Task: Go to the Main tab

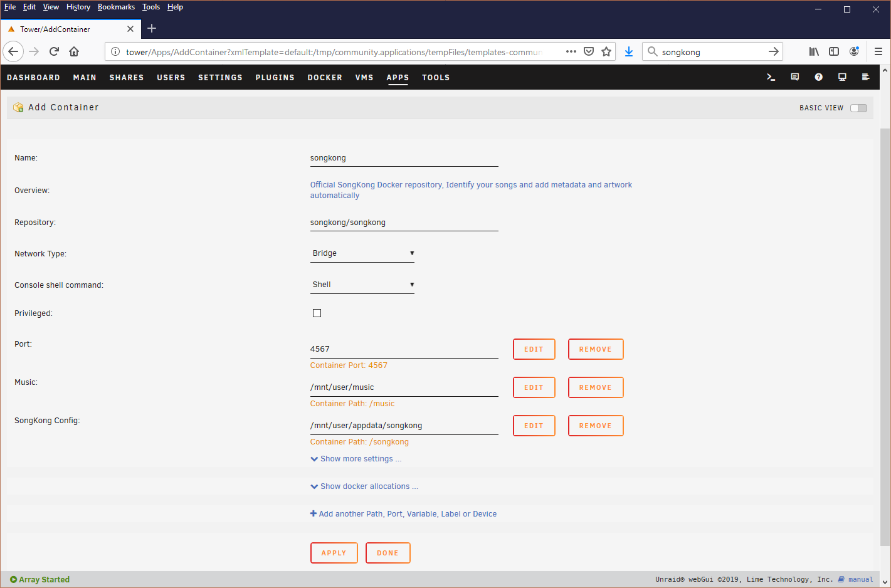Action: point(85,78)
